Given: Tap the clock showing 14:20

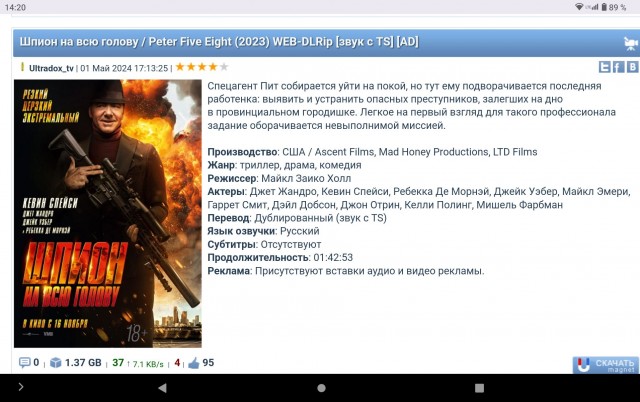Looking at the screenshot, I should (x=16, y=7).
